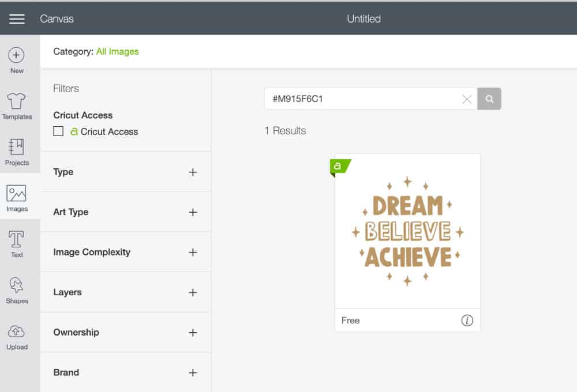
Task: Open the Templates panel
Action: tap(17, 106)
